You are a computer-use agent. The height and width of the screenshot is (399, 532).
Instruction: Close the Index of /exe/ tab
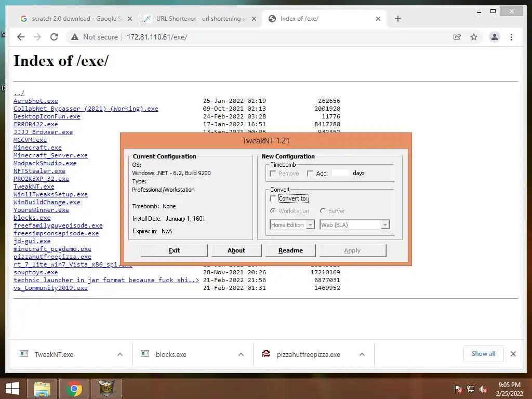pos(378,19)
